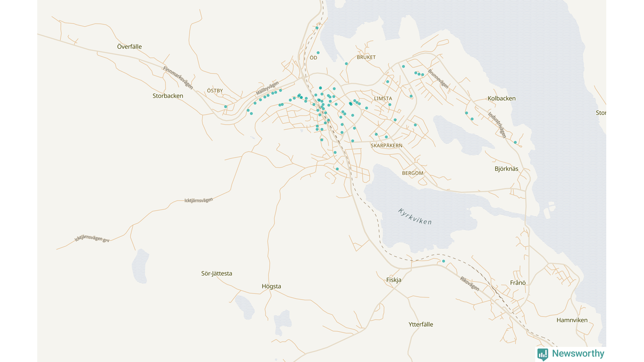Select the BERGOM district label
This screenshot has height=362, width=644.
tap(413, 173)
